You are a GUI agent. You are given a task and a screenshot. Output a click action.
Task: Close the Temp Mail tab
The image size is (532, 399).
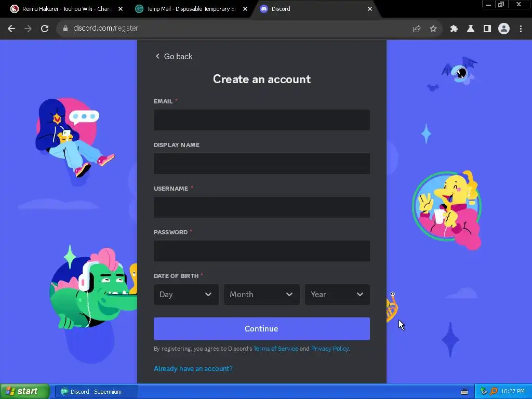[x=245, y=9]
